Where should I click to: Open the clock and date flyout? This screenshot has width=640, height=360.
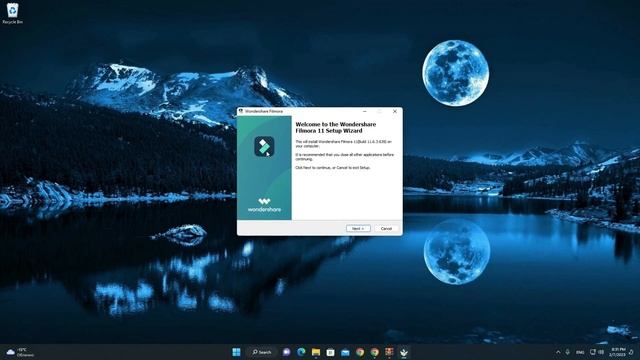[x=618, y=352]
